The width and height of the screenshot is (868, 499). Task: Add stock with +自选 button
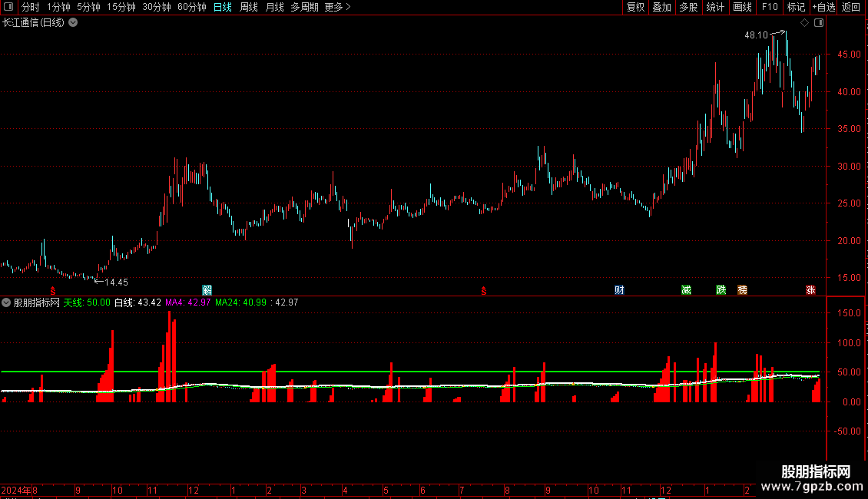(823, 7)
